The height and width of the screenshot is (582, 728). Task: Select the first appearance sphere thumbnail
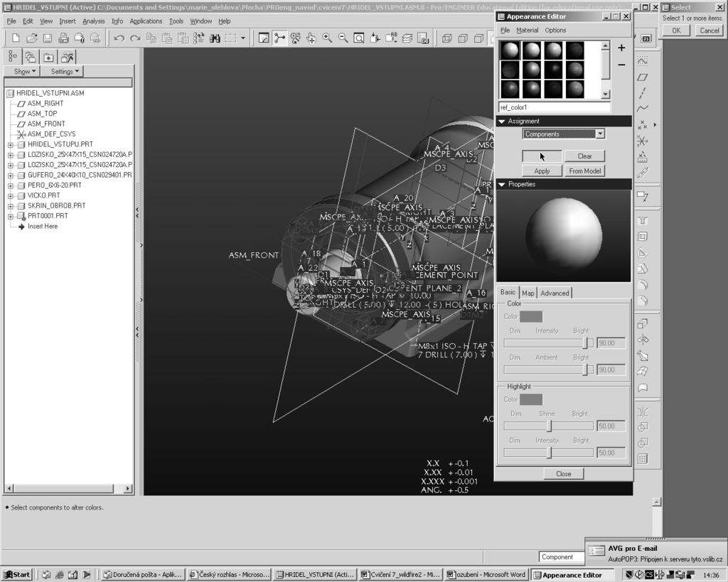click(x=510, y=50)
